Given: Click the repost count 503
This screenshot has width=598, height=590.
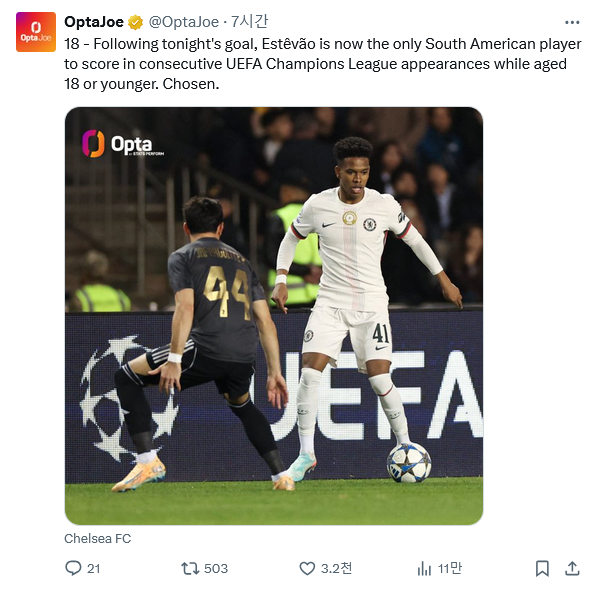Looking at the screenshot, I should coord(216,568).
